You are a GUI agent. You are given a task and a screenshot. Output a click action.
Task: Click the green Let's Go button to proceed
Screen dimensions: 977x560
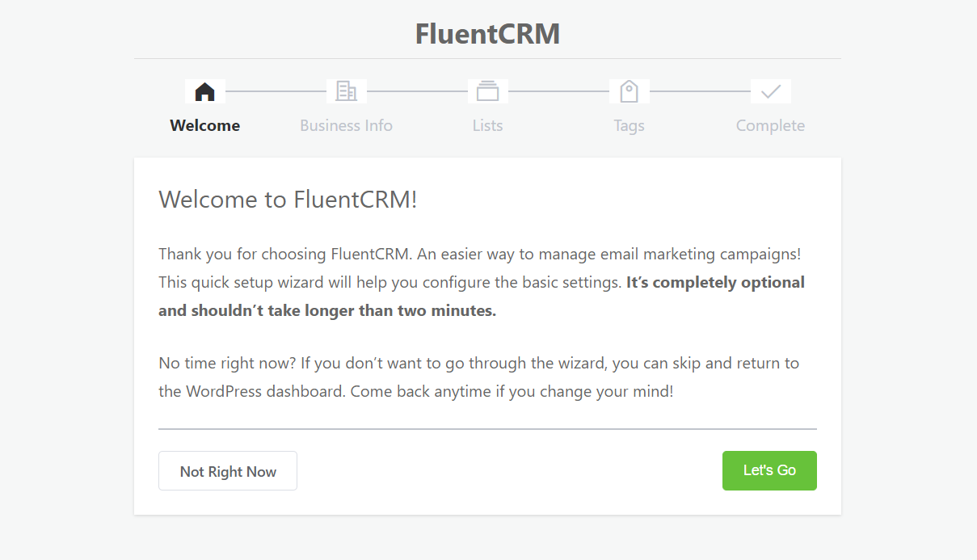click(x=769, y=470)
